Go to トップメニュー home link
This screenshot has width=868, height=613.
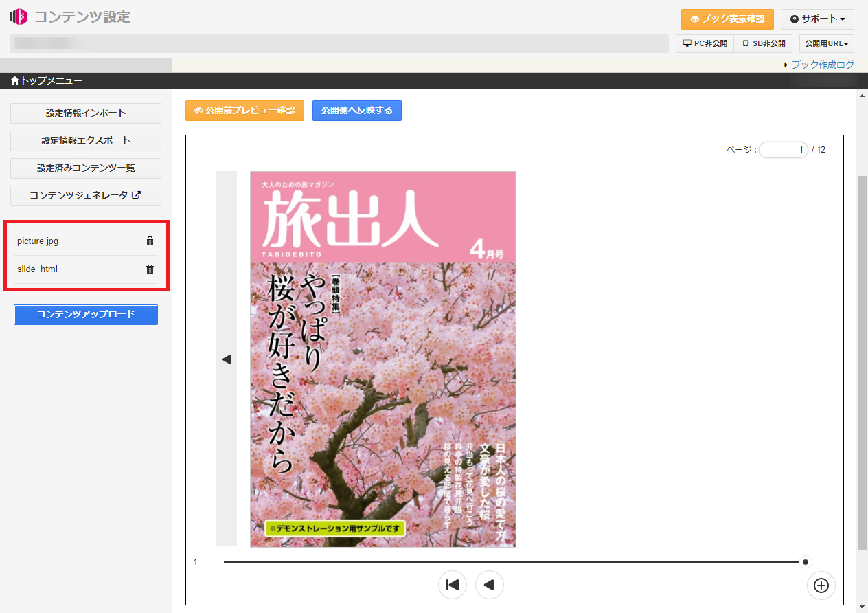(46, 81)
